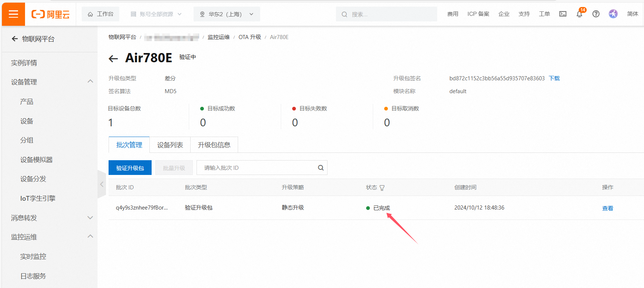Screen dimensions: 644x288
Task: Click the 物联网平台 breadcrumb link
Action: tap(122, 37)
